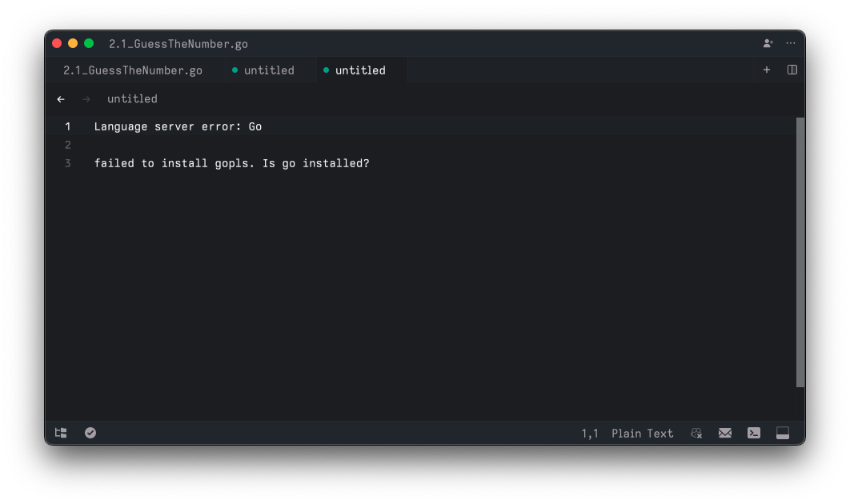
Task: Open the assistant panel icon
Action: (782, 433)
